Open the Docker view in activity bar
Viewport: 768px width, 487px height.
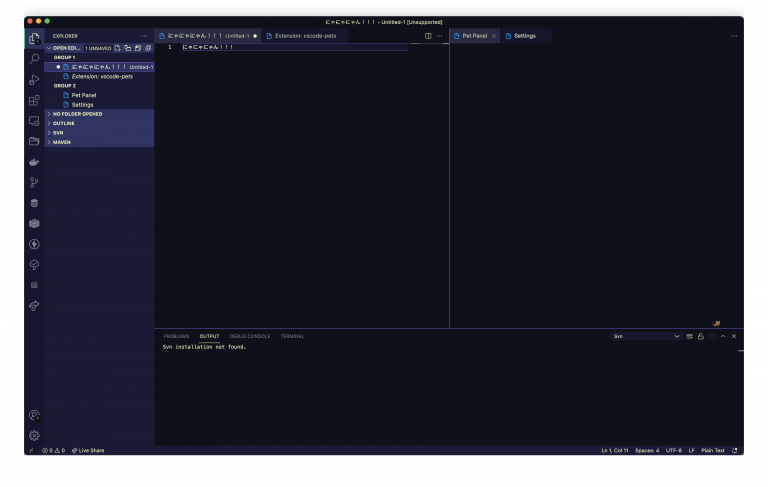click(x=34, y=162)
